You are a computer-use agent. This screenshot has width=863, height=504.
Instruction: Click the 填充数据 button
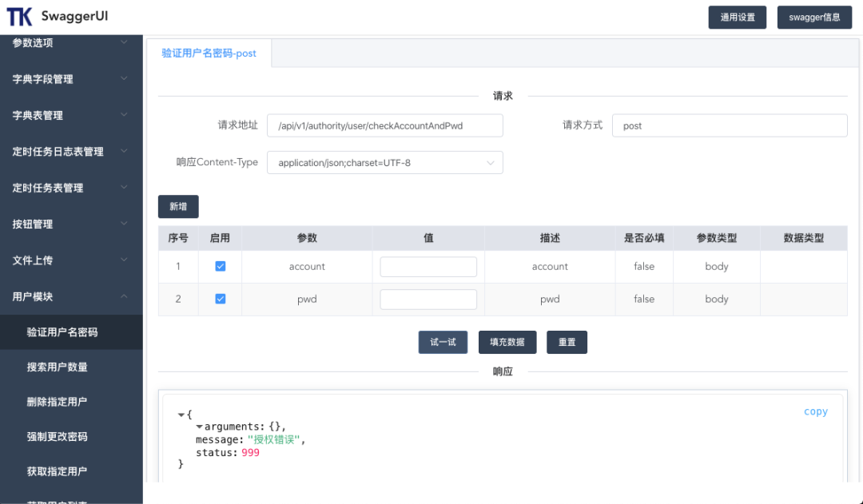coord(507,342)
